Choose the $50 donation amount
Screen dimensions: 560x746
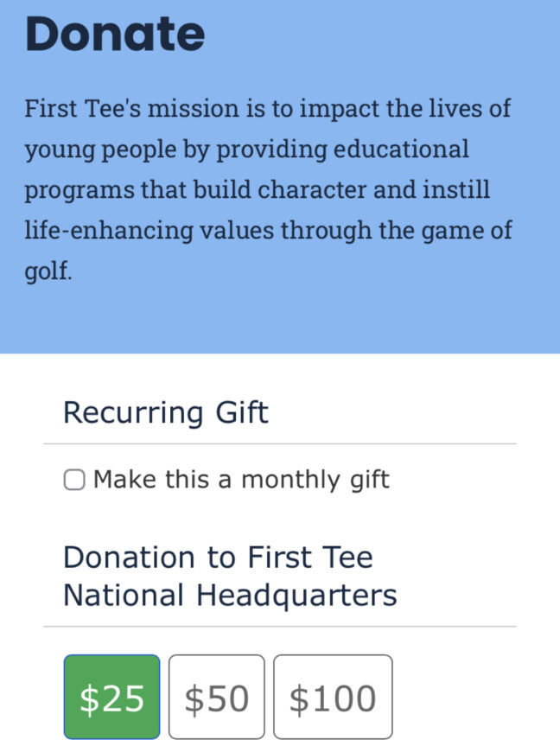click(x=217, y=697)
